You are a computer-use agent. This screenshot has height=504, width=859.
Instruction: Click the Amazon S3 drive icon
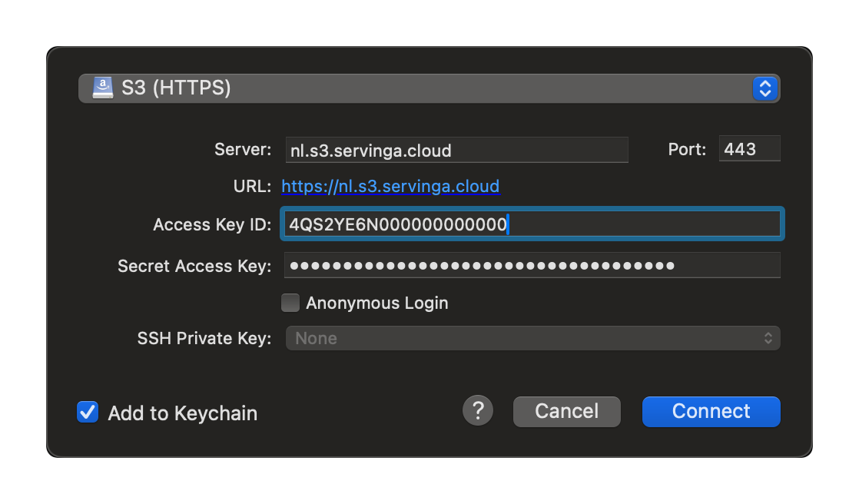[x=102, y=88]
